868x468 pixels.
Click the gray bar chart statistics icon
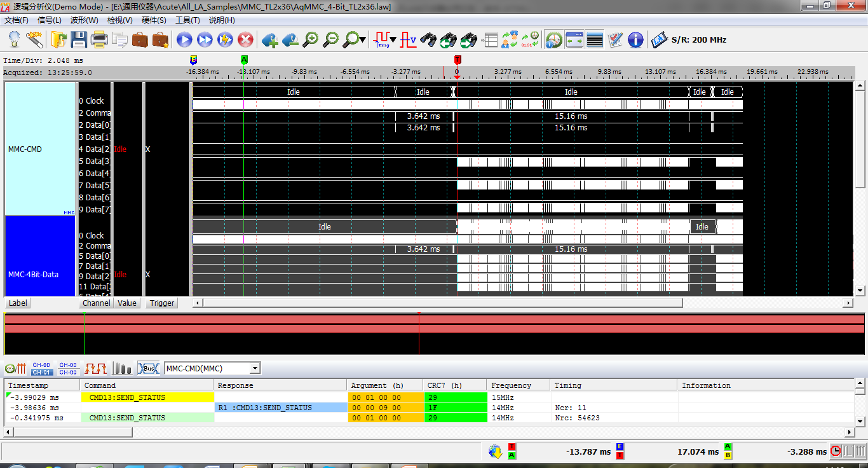(x=122, y=368)
